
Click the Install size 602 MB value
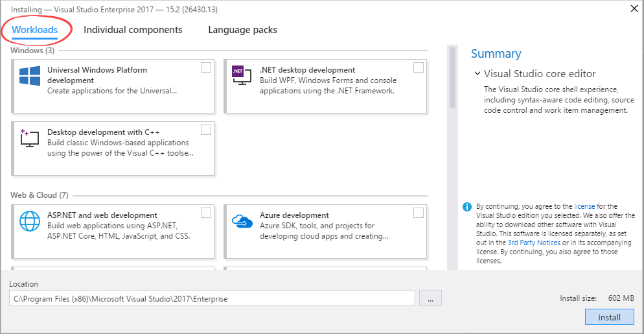tap(621, 298)
